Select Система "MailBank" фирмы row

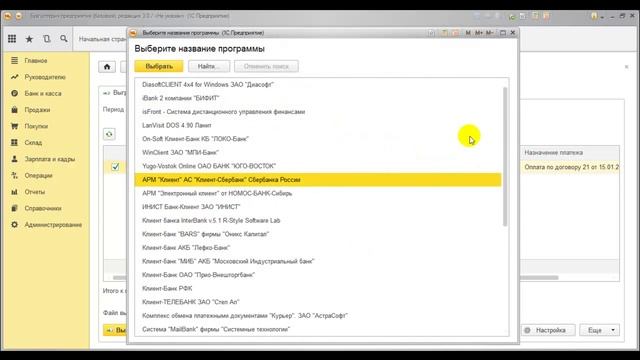click(x=318, y=329)
